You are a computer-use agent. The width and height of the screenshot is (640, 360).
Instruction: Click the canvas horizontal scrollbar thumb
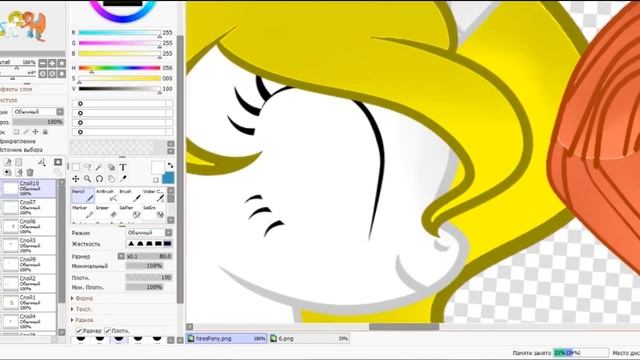coord(404,327)
